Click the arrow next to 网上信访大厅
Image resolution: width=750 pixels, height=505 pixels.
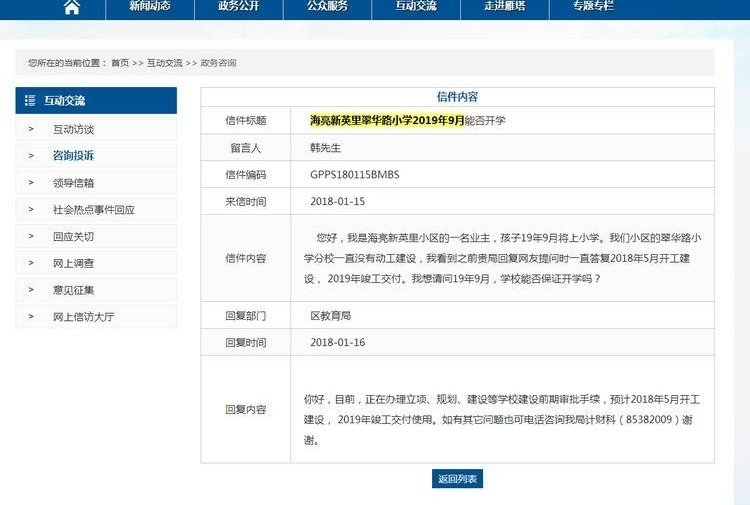click(x=31, y=317)
